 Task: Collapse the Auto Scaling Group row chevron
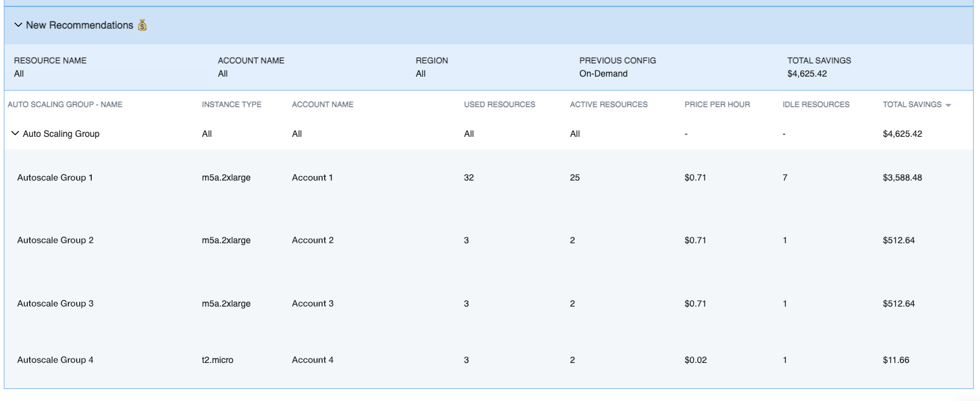[15, 134]
